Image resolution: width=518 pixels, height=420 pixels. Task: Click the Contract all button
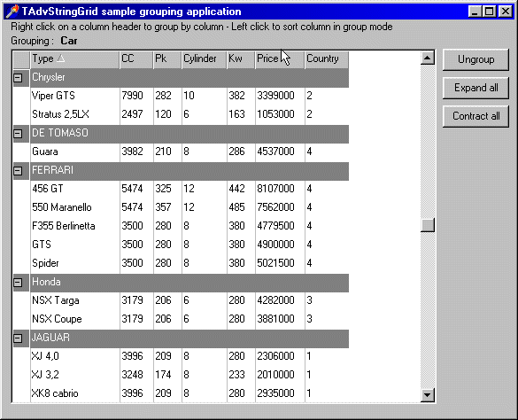pyautogui.click(x=475, y=116)
